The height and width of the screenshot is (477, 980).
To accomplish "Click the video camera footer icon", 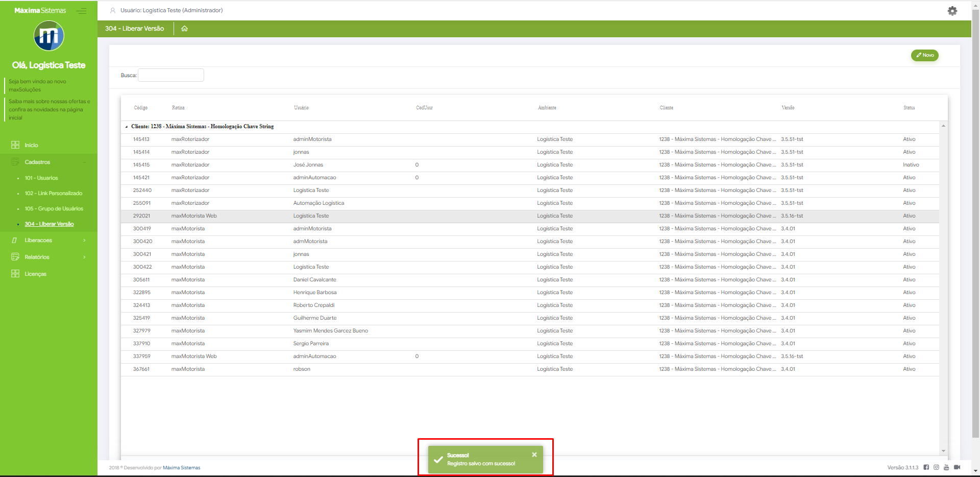I will pos(957,467).
